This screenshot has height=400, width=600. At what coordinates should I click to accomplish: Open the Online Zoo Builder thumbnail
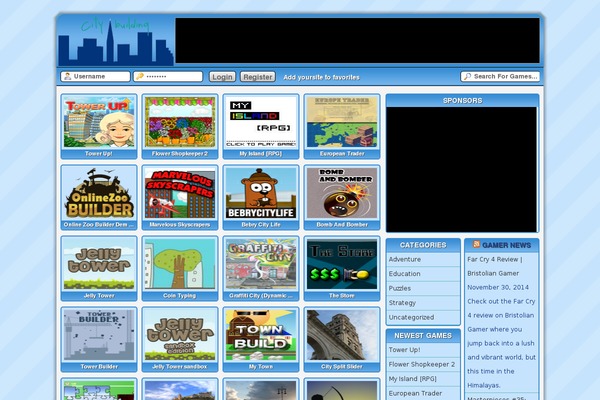(99, 193)
